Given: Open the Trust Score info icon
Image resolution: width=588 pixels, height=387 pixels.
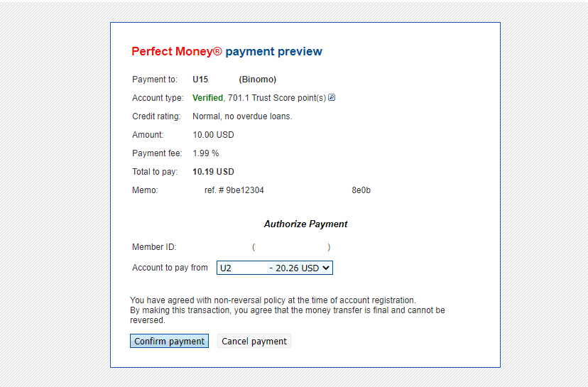Looking at the screenshot, I should coord(332,98).
